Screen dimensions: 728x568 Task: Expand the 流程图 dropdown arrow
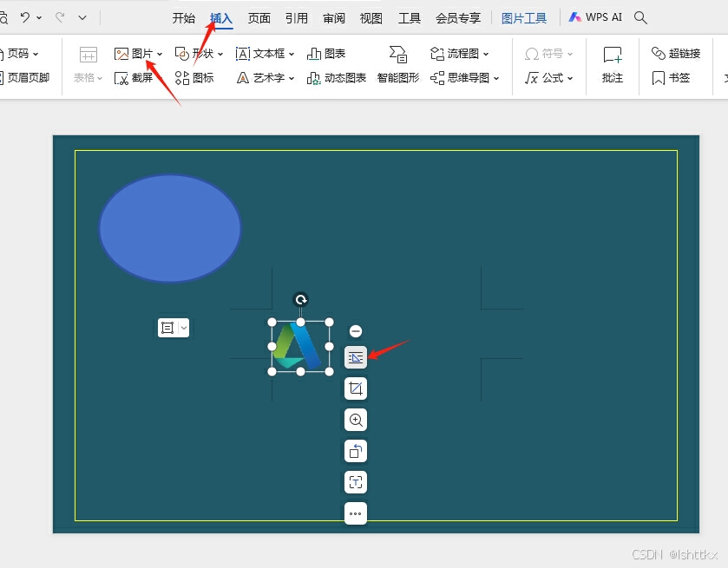pos(486,55)
